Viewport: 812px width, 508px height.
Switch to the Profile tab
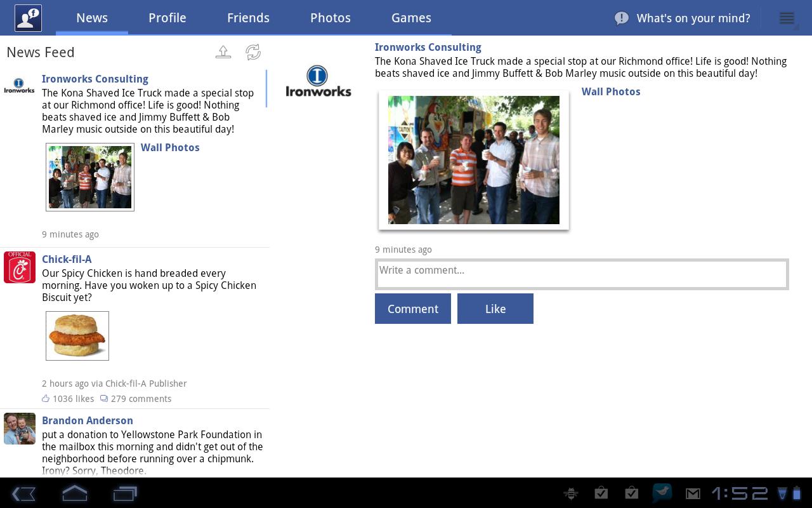tap(167, 18)
